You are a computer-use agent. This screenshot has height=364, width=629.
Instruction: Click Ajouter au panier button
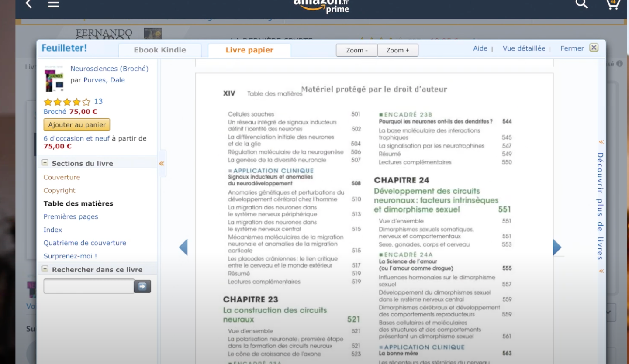click(77, 125)
